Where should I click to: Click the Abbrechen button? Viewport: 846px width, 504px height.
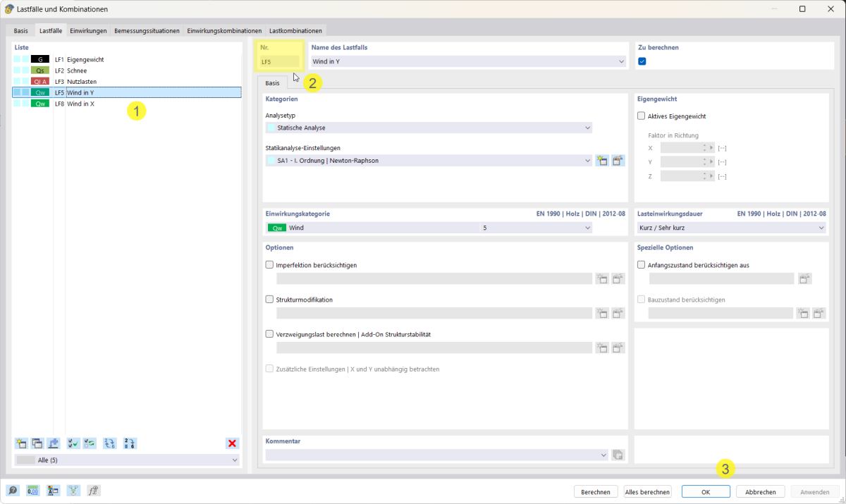(x=761, y=492)
